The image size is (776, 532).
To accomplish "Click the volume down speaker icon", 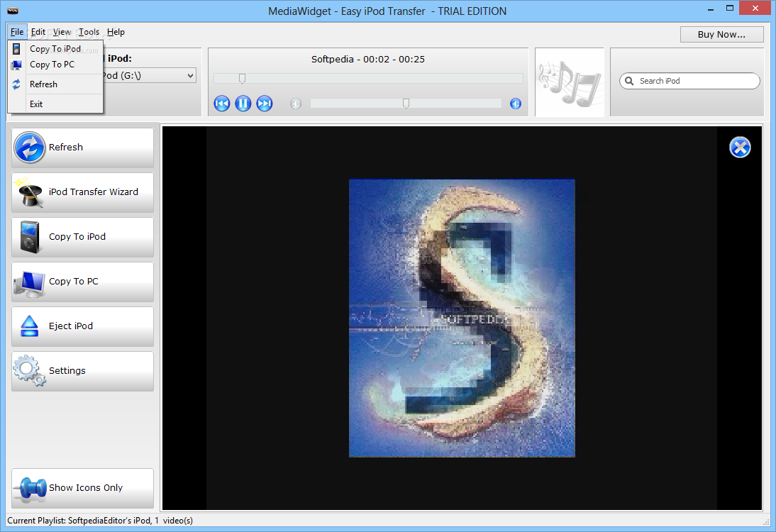I will 296,104.
